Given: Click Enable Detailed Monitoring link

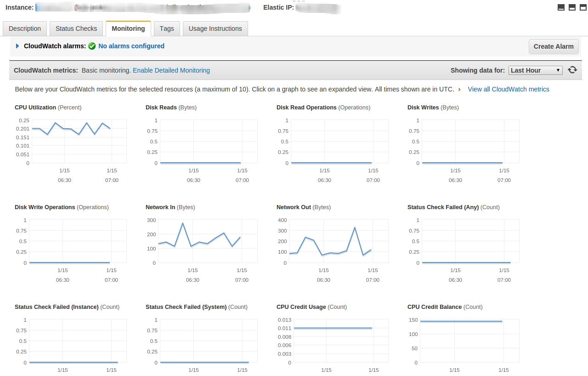Looking at the screenshot, I should [171, 70].
